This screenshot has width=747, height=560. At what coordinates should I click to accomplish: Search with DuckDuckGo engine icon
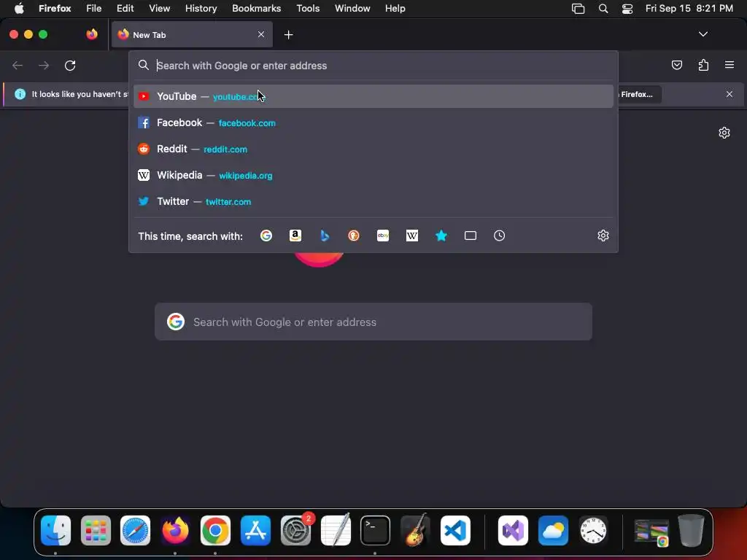(x=354, y=236)
